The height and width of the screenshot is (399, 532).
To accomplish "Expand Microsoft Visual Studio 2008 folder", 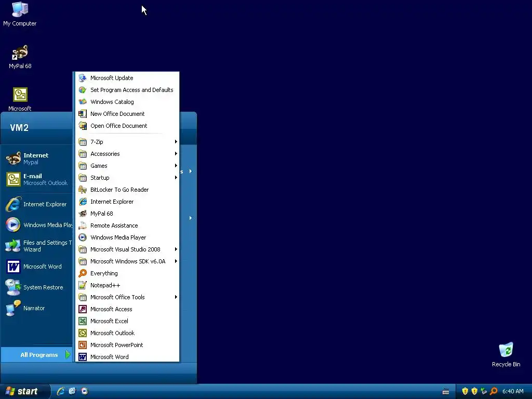I will click(x=127, y=249).
